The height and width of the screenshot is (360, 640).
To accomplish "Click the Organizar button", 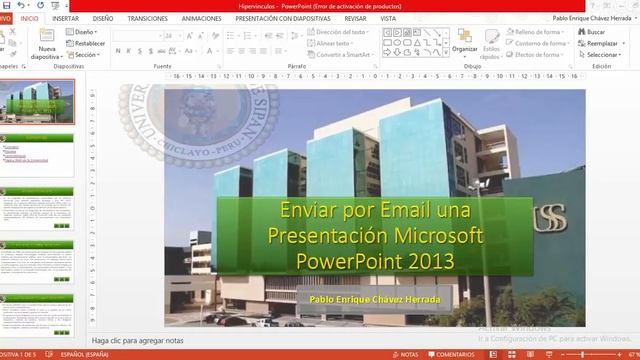I will click(x=464, y=42).
